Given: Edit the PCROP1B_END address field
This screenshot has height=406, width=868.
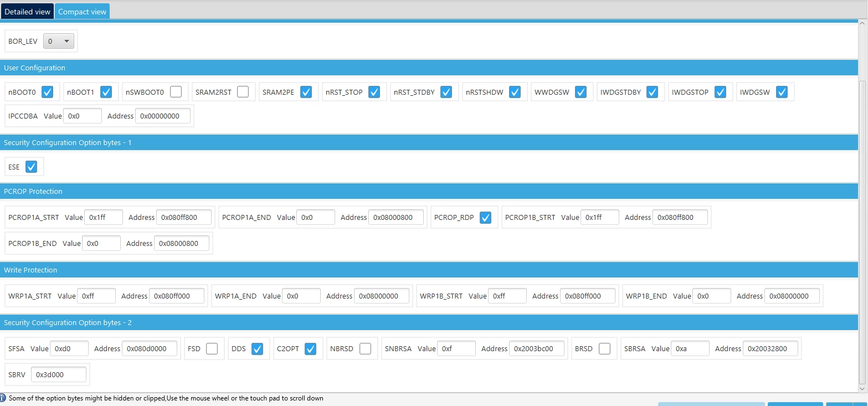Looking at the screenshot, I should 182,243.
